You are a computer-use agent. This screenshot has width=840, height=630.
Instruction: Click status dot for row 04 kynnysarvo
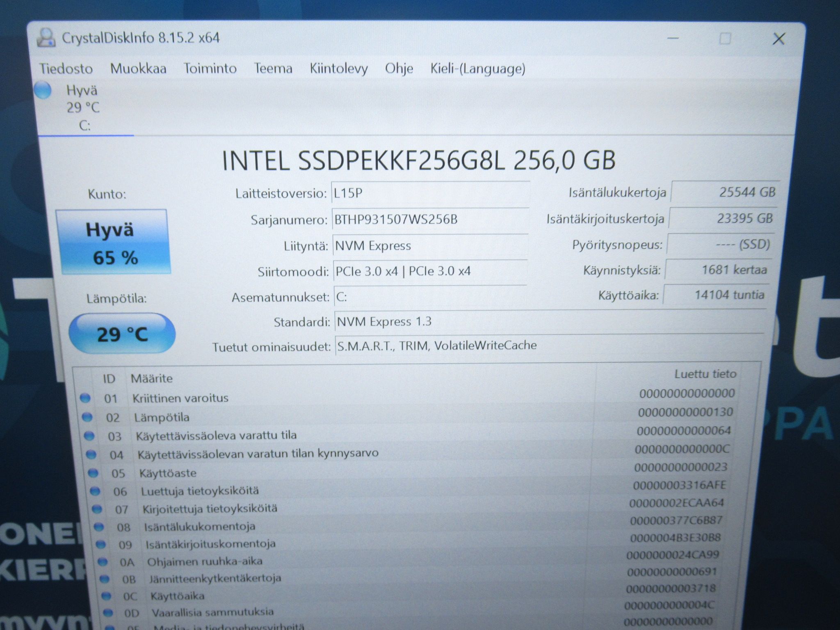91,454
